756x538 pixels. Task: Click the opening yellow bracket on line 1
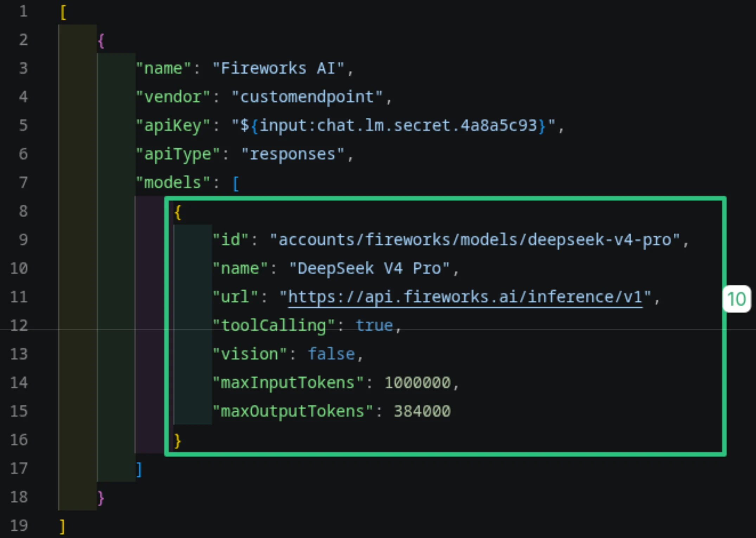pyautogui.click(x=63, y=12)
